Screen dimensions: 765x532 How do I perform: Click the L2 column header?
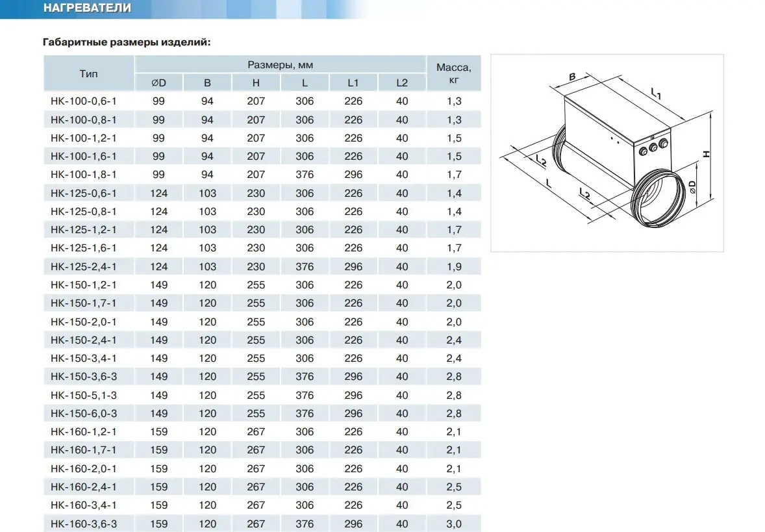pyautogui.click(x=402, y=83)
